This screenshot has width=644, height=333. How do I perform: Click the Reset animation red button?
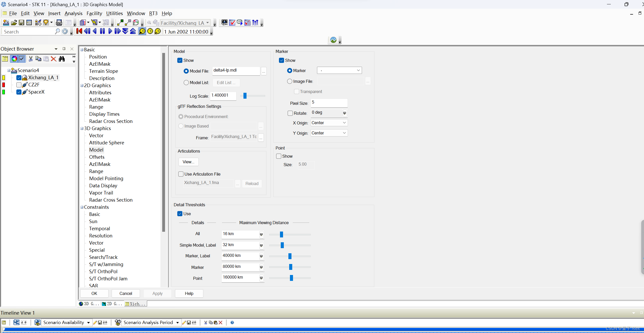(79, 31)
